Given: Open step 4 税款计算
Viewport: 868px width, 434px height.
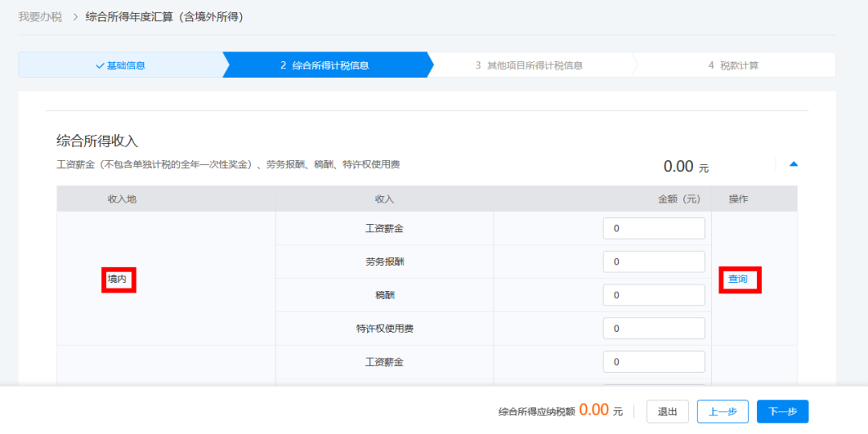Looking at the screenshot, I should tap(733, 65).
